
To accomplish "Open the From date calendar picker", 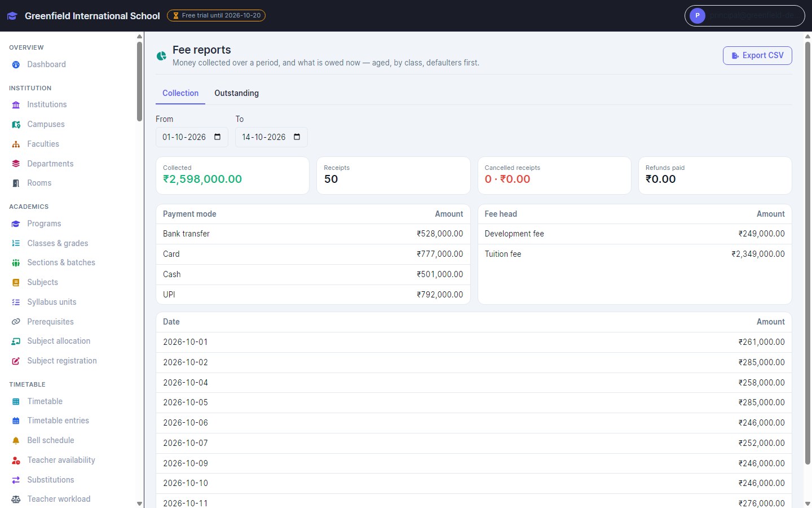I will pyautogui.click(x=218, y=137).
